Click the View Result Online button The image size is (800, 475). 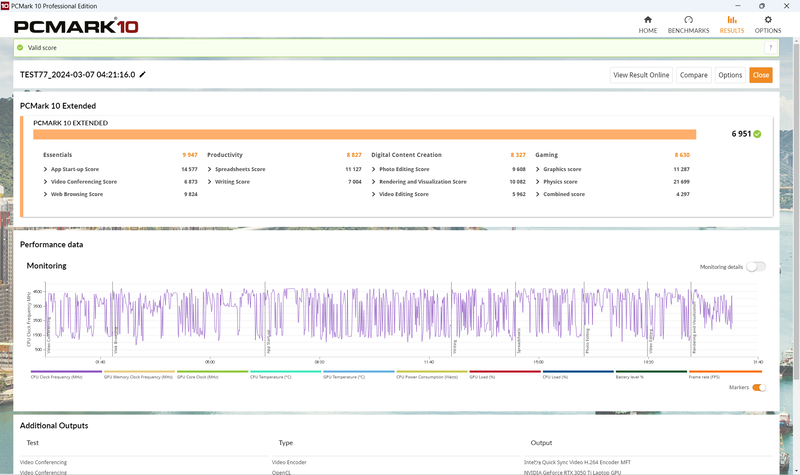tap(641, 75)
